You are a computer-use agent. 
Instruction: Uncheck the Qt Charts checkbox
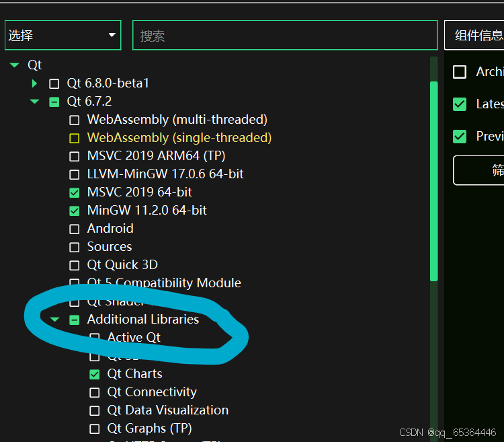pyautogui.click(x=95, y=375)
